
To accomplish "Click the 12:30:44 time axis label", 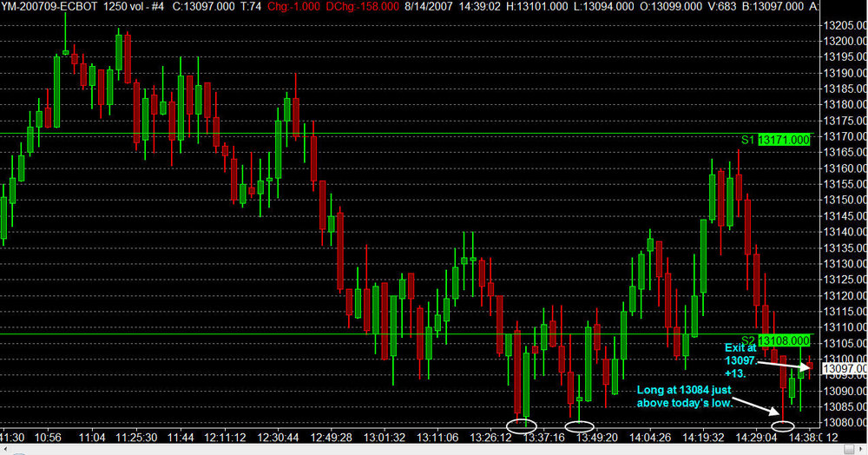I will 278,438.
